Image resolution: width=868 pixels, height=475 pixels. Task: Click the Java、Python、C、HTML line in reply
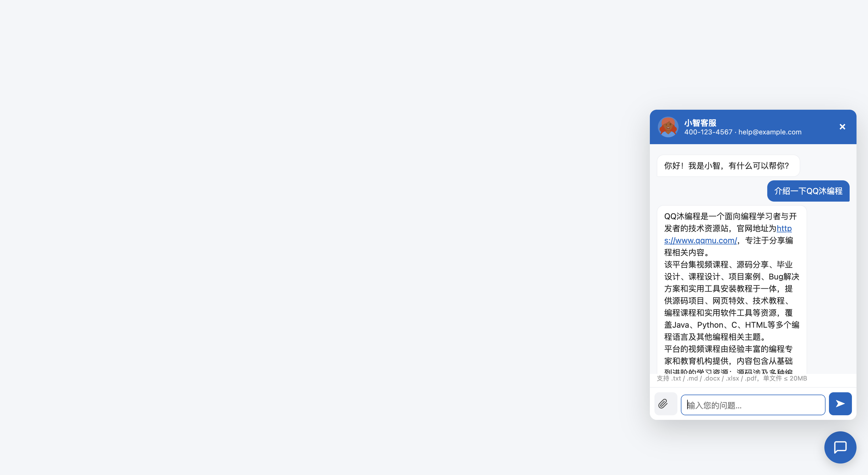click(732, 325)
